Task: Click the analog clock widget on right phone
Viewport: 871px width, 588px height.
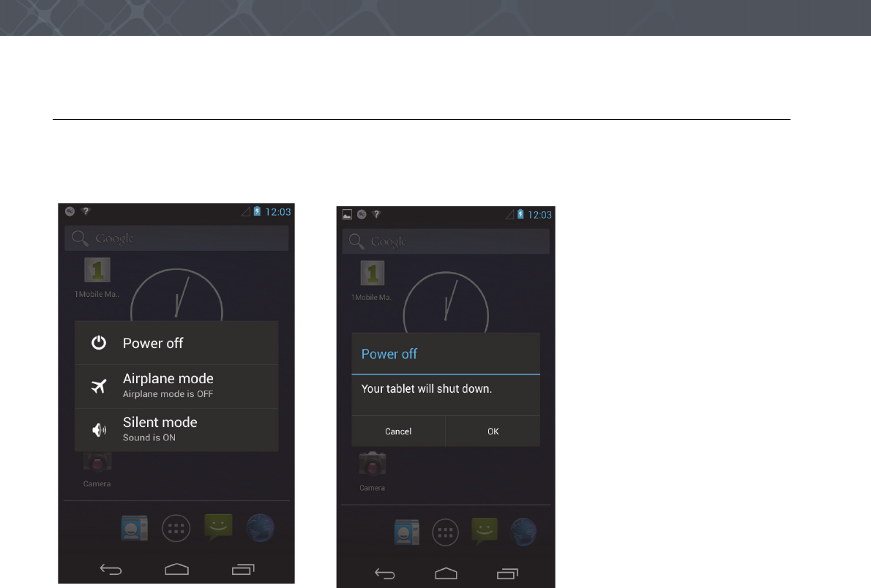Action: pyautogui.click(x=446, y=303)
